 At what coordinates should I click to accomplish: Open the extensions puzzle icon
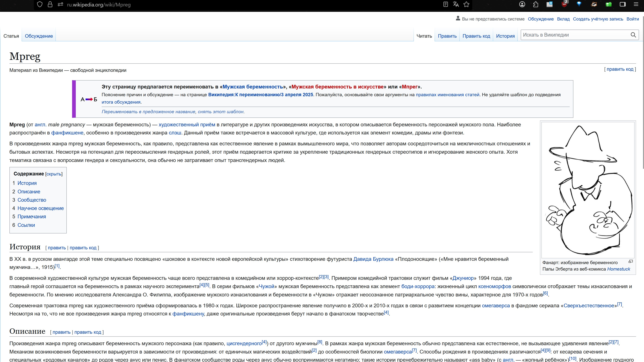coord(535,4)
